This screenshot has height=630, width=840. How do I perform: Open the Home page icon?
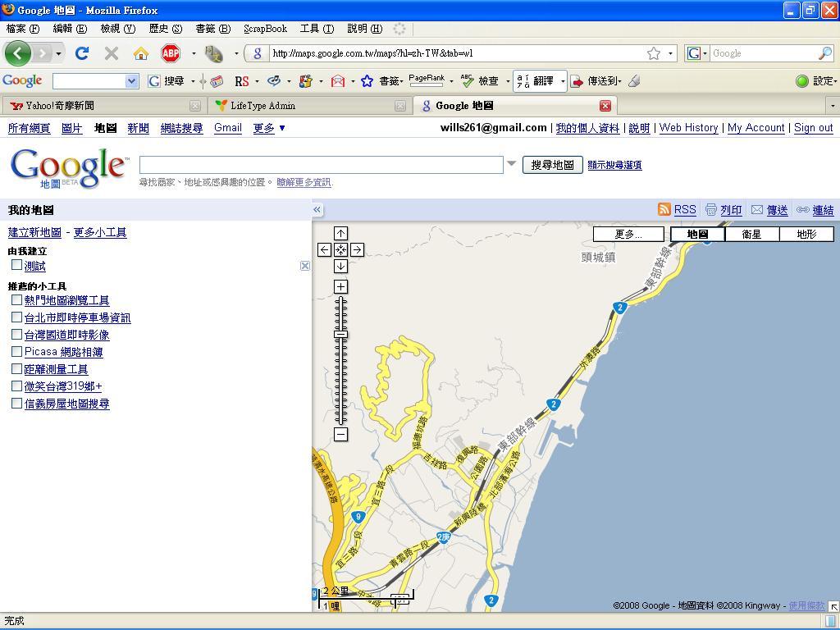(141, 53)
